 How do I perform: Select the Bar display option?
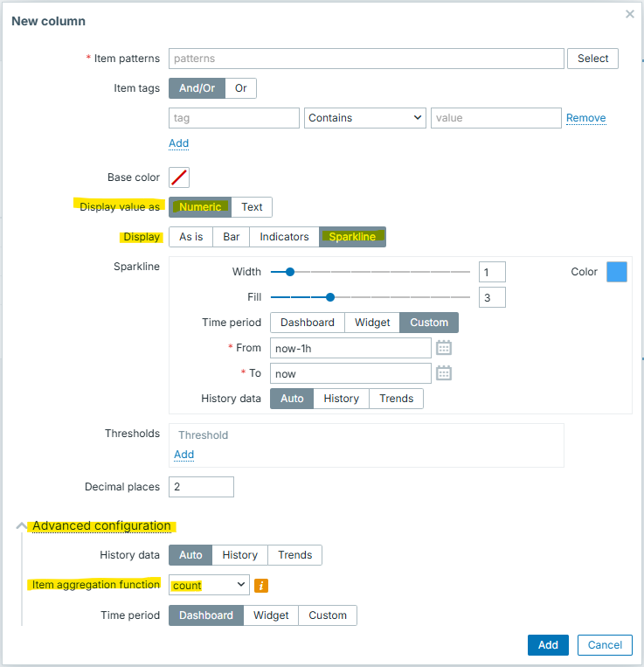(x=232, y=237)
